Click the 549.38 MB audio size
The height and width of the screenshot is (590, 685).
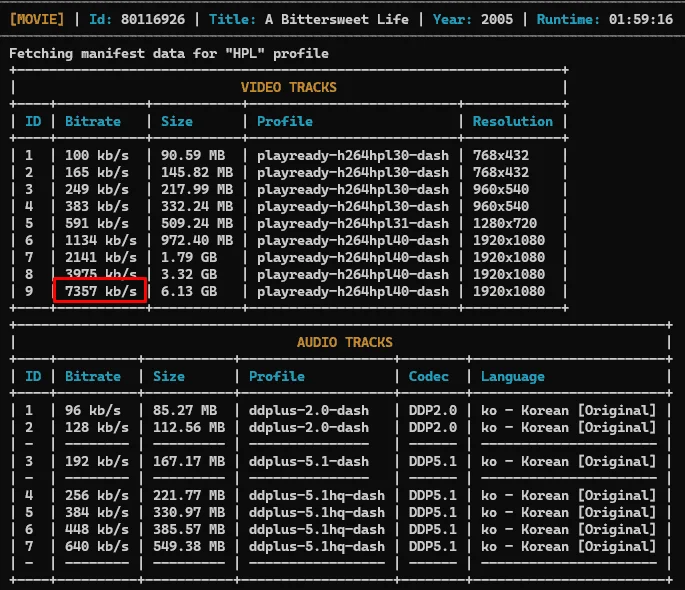click(189, 547)
